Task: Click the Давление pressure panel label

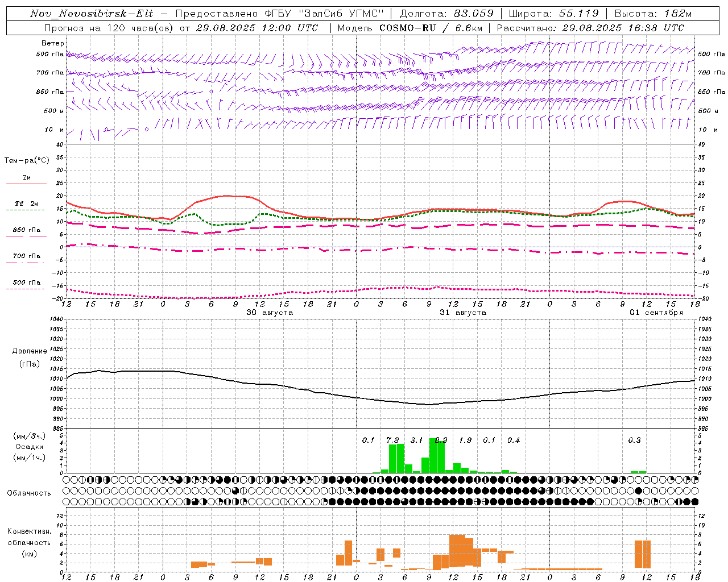Action: click(x=30, y=351)
